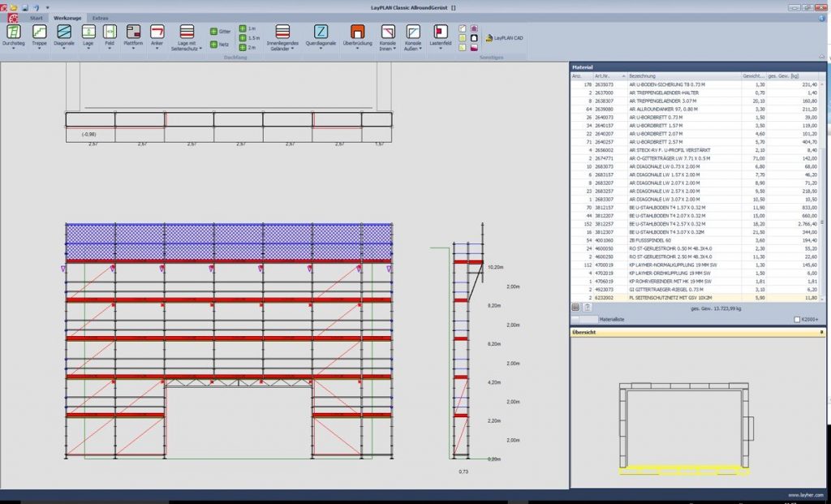Launch LayPLAN CAD
Viewport: 831px width, 504px height.
[505, 38]
